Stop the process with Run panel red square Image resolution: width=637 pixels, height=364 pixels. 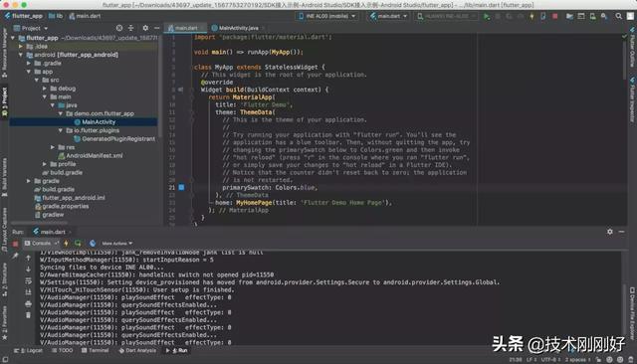[15, 244]
